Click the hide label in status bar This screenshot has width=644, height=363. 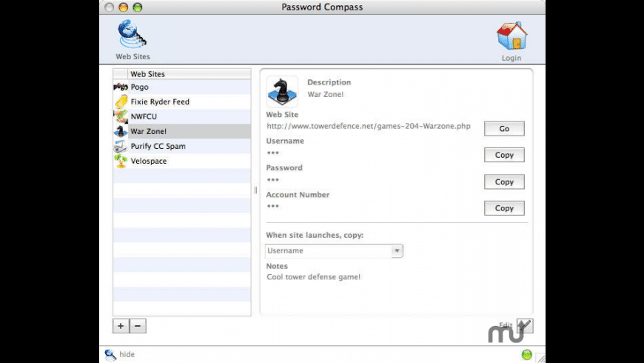127,354
